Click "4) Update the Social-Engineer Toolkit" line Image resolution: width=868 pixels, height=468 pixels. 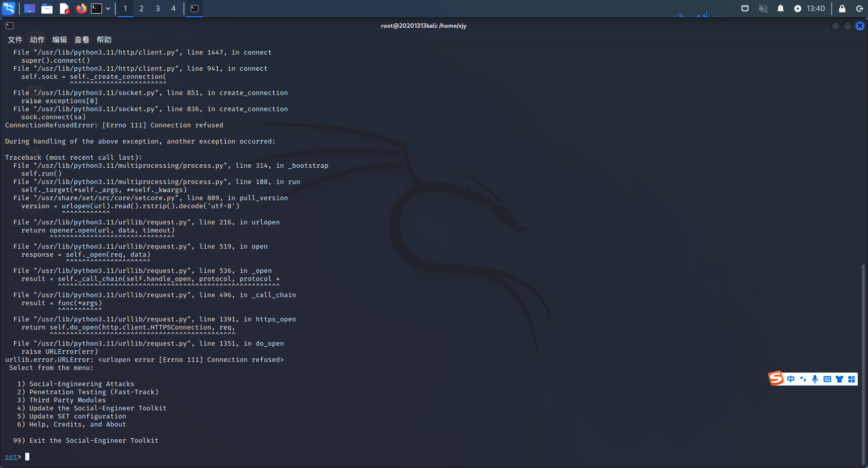point(92,408)
